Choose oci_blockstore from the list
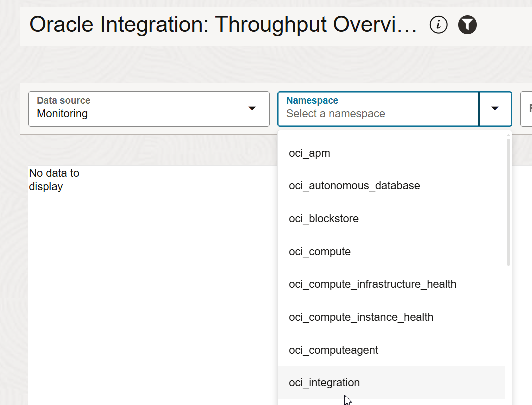The image size is (532, 405). point(391,219)
